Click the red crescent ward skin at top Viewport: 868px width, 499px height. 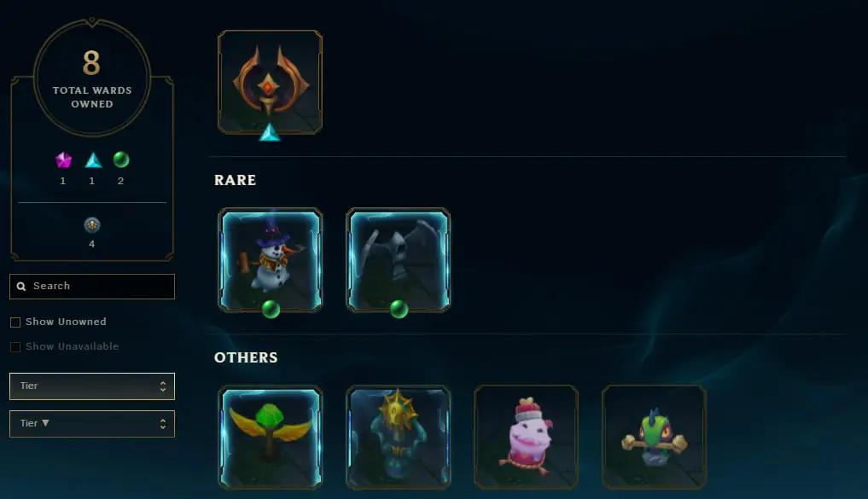[271, 83]
